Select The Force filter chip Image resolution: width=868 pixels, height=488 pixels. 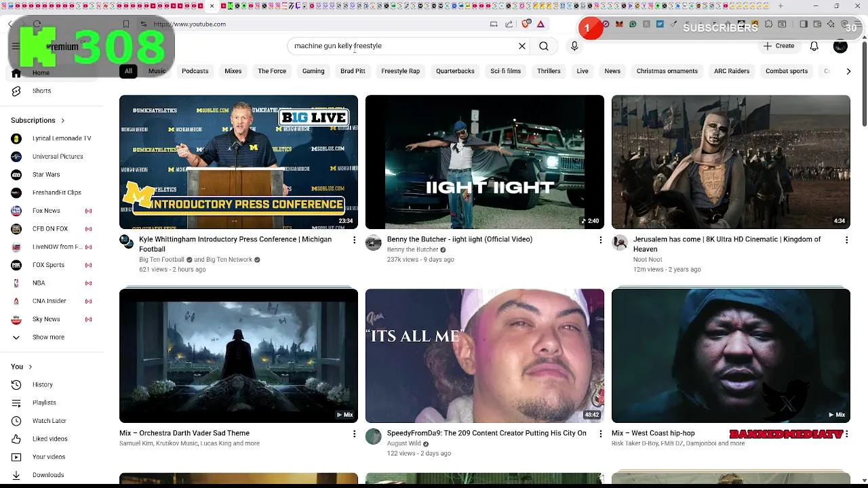pos(272,71)
